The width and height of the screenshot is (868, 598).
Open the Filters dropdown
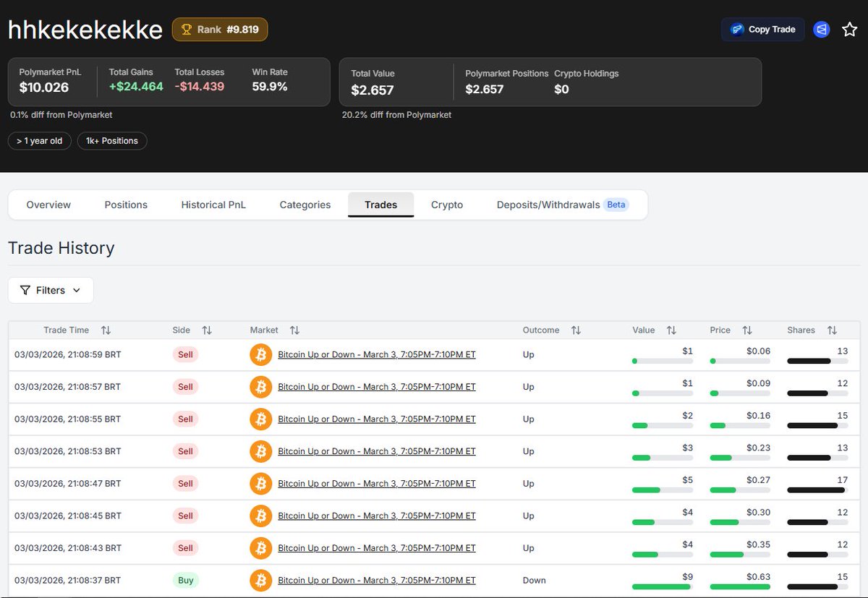point(51,290)
